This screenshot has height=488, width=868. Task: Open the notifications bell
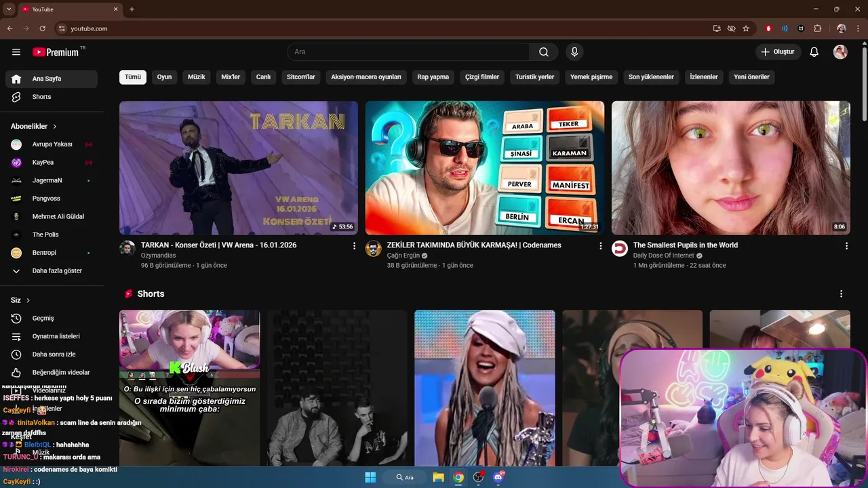[814, 52]
